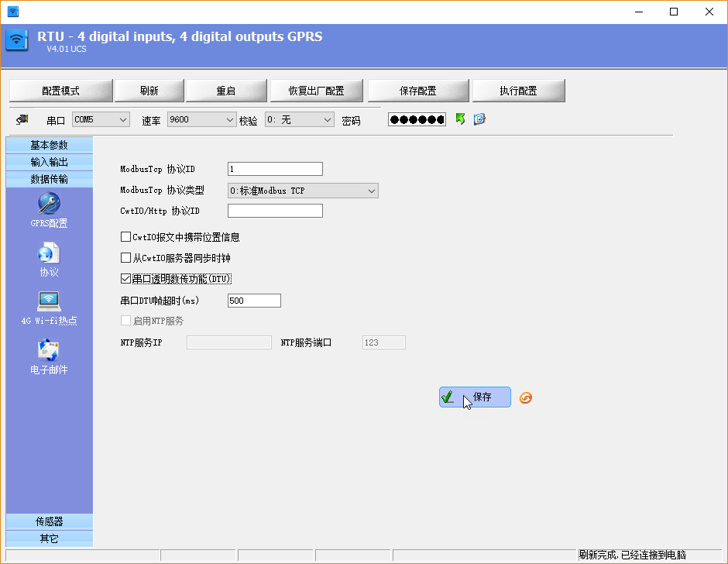The image size is (728, 564).
Task: Click the 刷新 button
Action: pos(149,91)
